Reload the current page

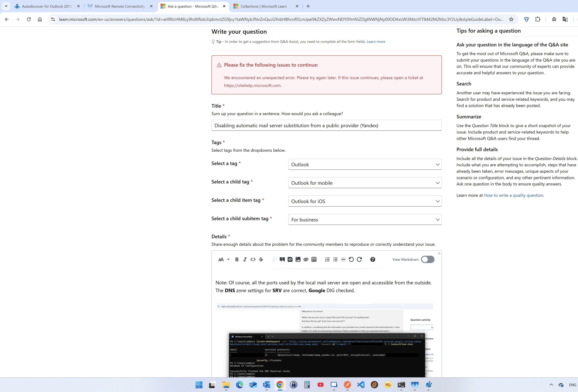(29, 19)
